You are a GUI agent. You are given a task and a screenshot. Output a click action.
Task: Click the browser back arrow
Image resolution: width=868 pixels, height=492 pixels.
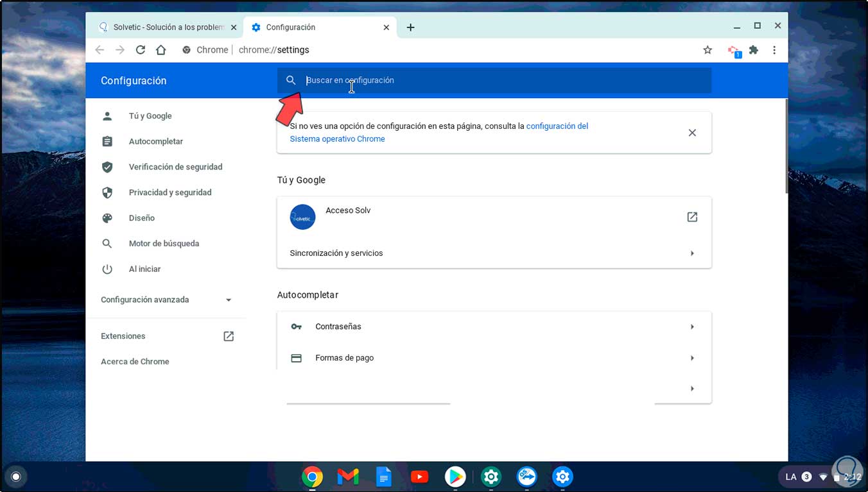pyautogui.click(x=100, y=49)
